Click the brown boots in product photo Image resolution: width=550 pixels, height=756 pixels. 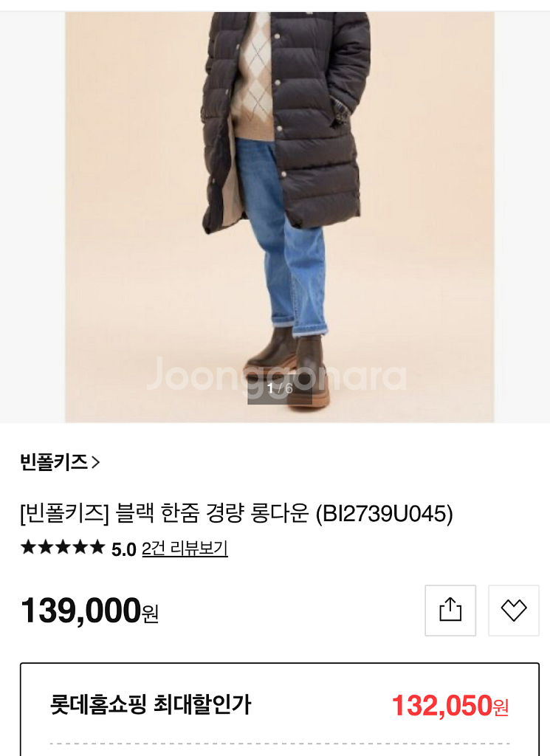288,366
